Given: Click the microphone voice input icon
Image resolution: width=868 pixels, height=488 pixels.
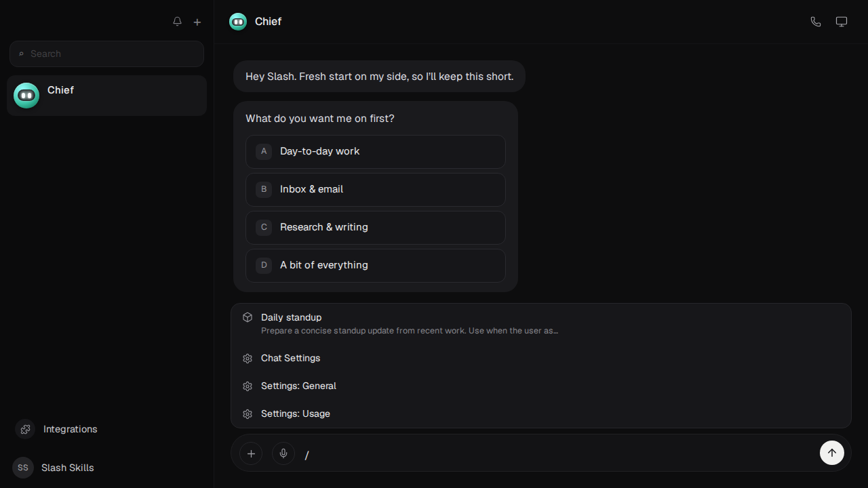Looking at the screenshot, I should pos(283,453).
